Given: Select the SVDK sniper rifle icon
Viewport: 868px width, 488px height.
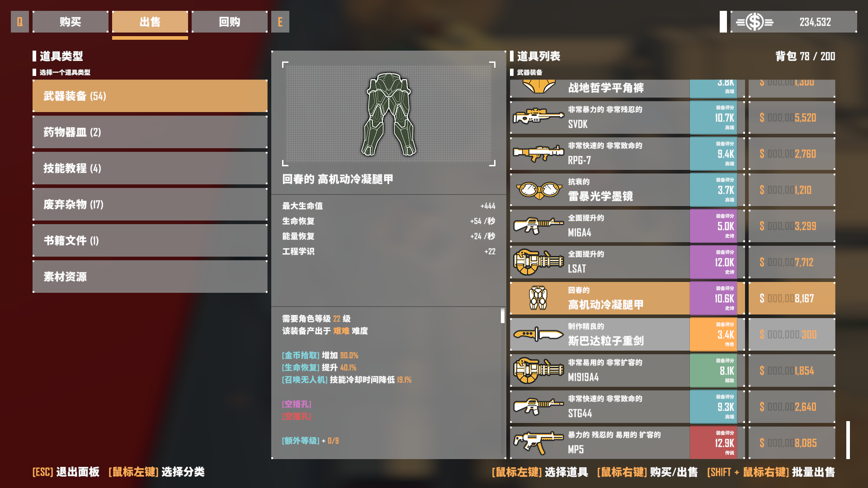Looking at the screenshot, I should [x=538, y=117].
